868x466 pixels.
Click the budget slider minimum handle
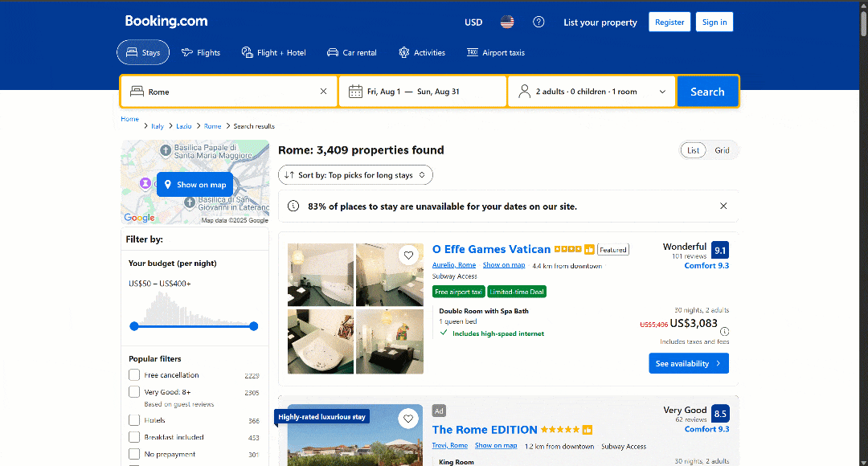coord(134,326)
